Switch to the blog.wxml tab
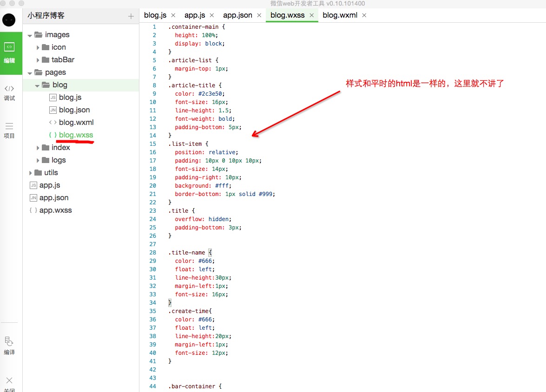The width and height of the screenshot is (546, 392). (340, 15)
